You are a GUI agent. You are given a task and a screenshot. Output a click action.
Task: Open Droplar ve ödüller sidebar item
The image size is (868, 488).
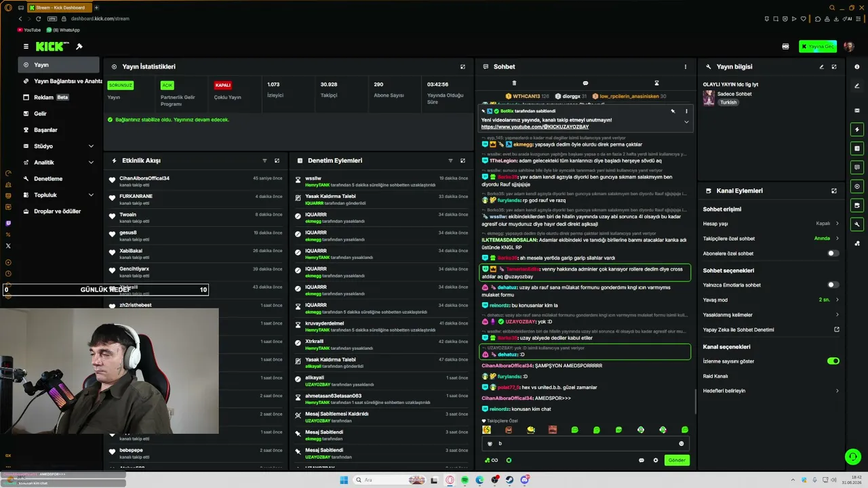tap(59, 211)
